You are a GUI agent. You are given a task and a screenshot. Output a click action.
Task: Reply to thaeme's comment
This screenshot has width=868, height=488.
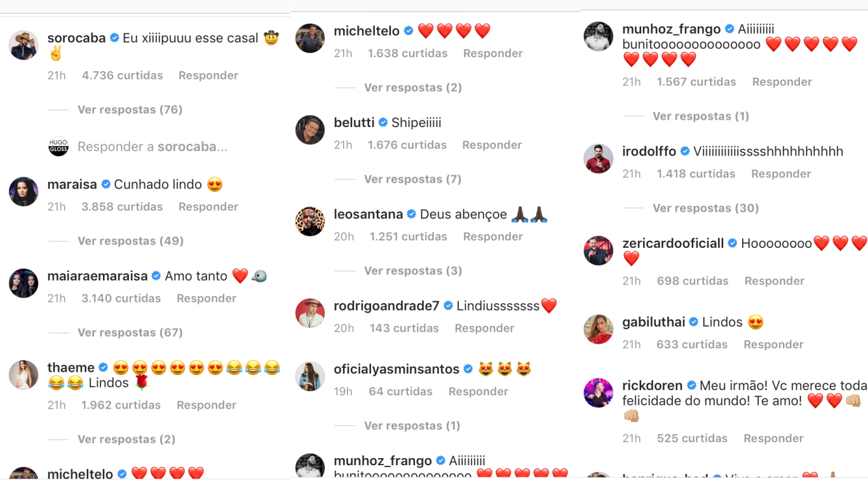[207, 405]
